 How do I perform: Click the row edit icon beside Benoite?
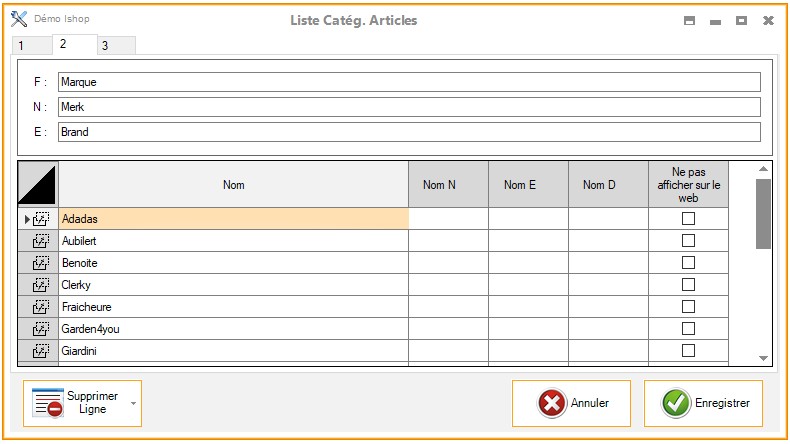(41, 263)
